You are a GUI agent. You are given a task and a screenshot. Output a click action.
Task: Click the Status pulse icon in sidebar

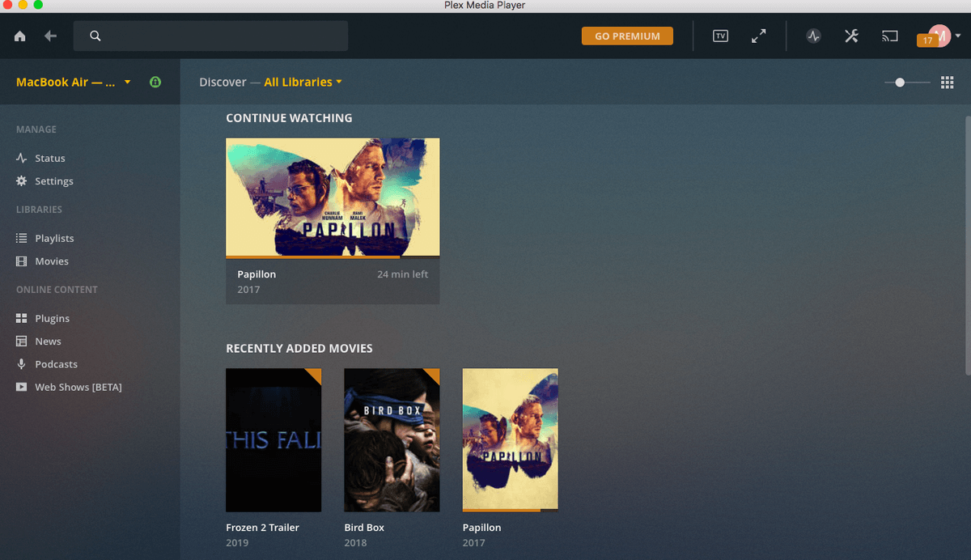(x=22, y=159)
